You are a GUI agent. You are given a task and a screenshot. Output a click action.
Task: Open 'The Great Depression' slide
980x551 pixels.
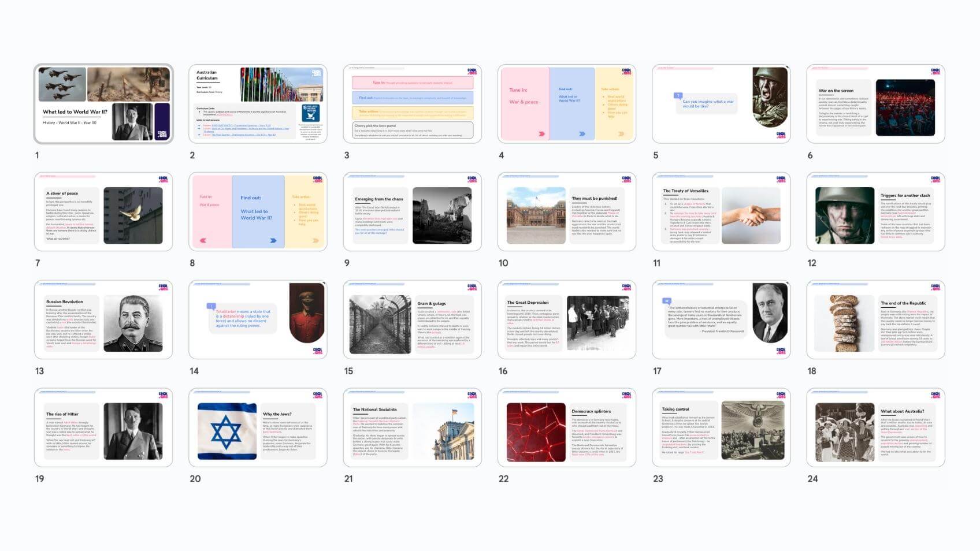[x=566, y=319]
